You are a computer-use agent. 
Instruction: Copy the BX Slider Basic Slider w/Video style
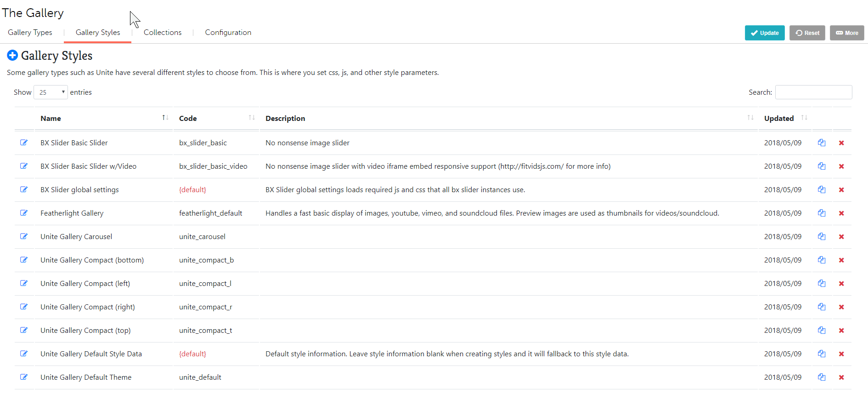[x=822, y=166]
